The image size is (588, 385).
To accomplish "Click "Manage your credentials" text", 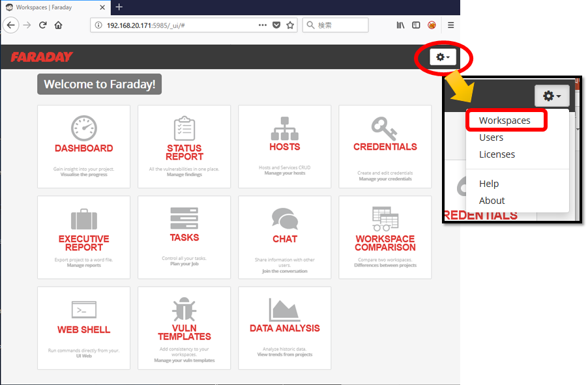I will tap(385, 178).
